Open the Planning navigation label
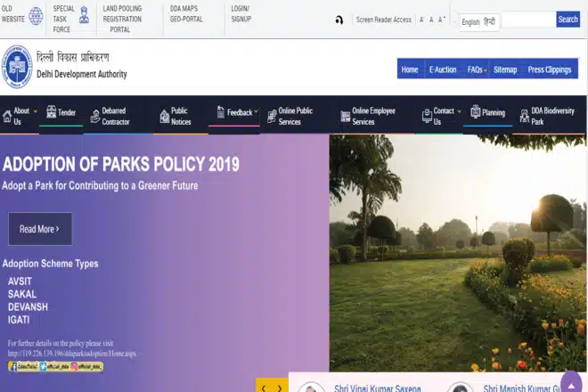 494,112
